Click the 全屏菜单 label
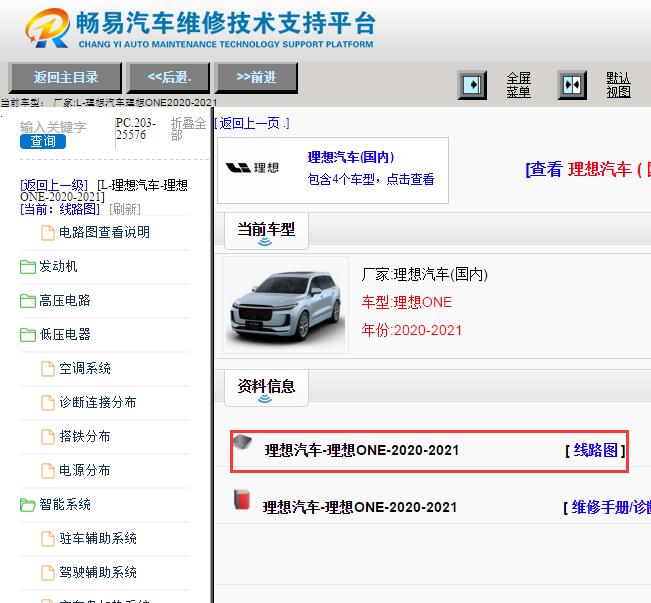This screenshot has width=651, height=603. click(x=518, y=85)
